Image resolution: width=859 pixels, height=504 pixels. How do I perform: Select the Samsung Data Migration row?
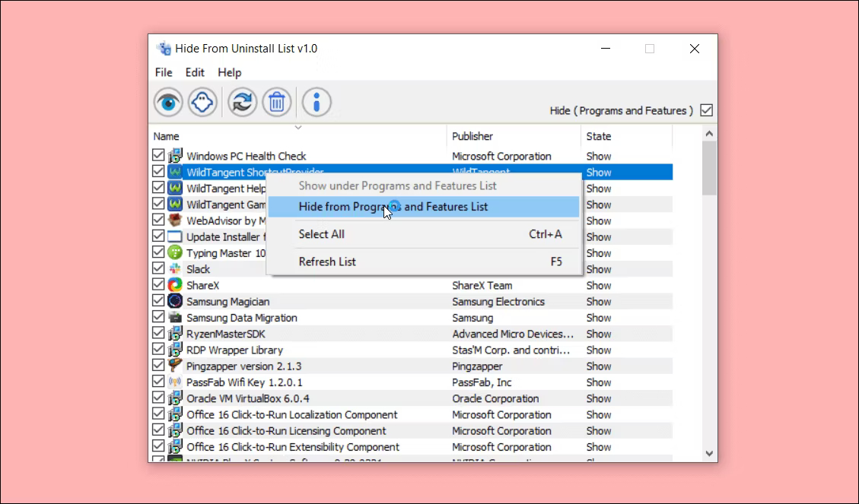(411, 318)
